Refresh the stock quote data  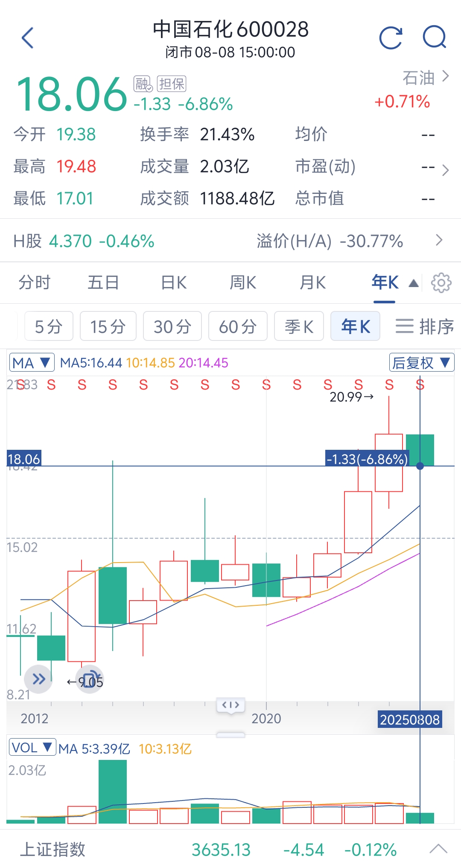[x=391, y=38]
